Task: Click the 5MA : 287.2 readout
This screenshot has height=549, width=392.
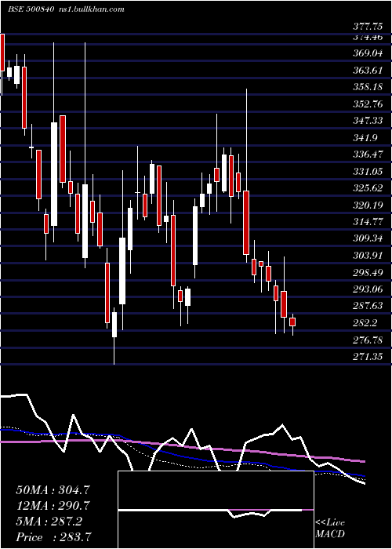Action: pos(49,522)
